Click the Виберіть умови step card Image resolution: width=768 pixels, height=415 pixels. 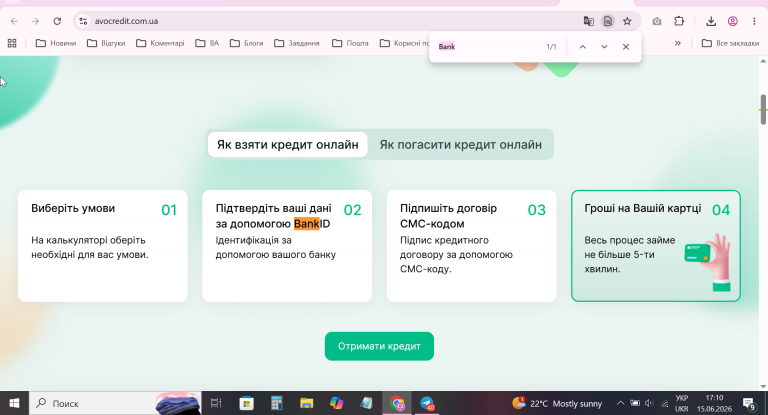[103, 245]
